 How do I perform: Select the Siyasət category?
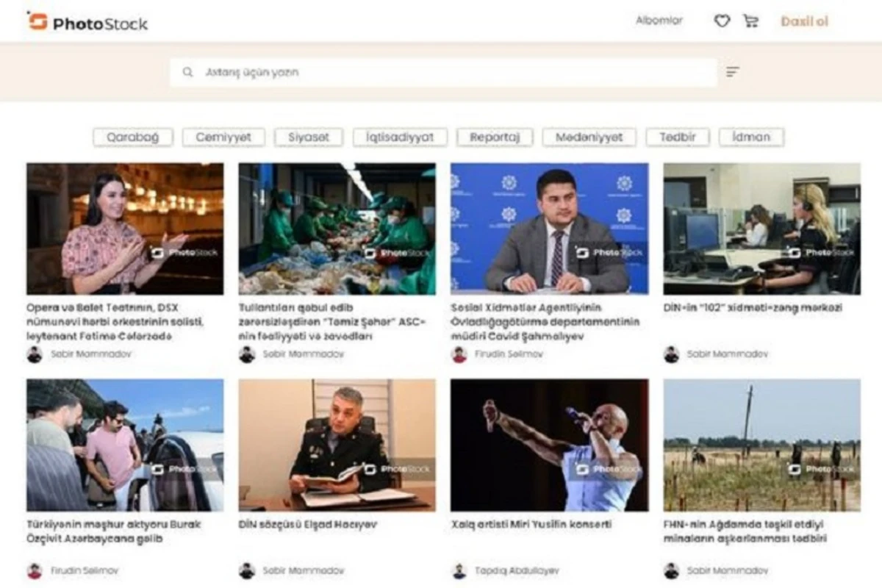pyautogui.click(x=309, y=137)
